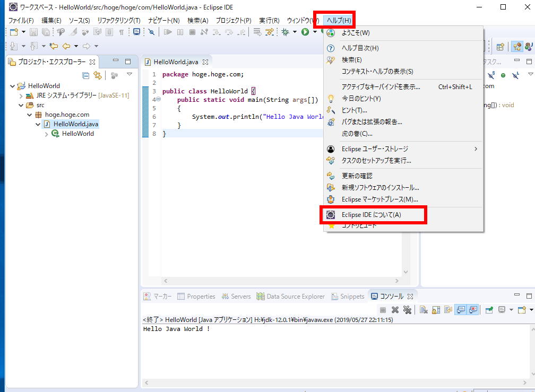Image resolution: width=535 pixels, height=392 pixels.
Task: Click the Pin Console icon
Action: pyautogui.click(x=489, y=310)
